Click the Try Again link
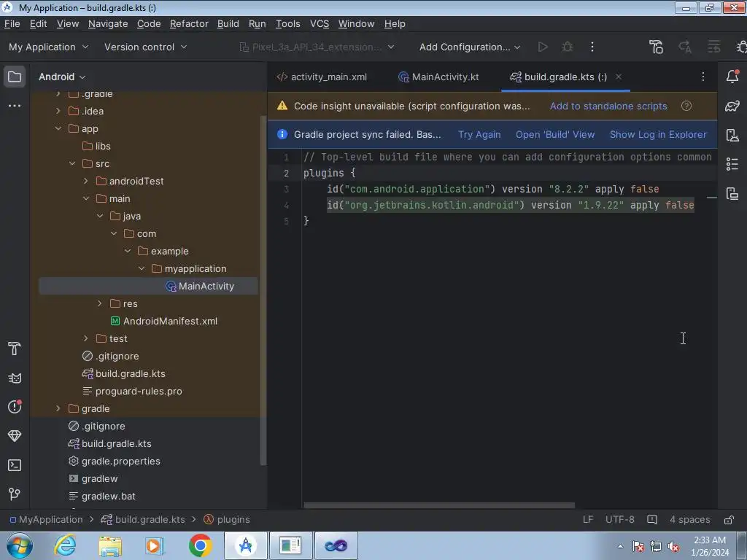The height and width of the screenshot is (560, 747). tap(479, 134)
